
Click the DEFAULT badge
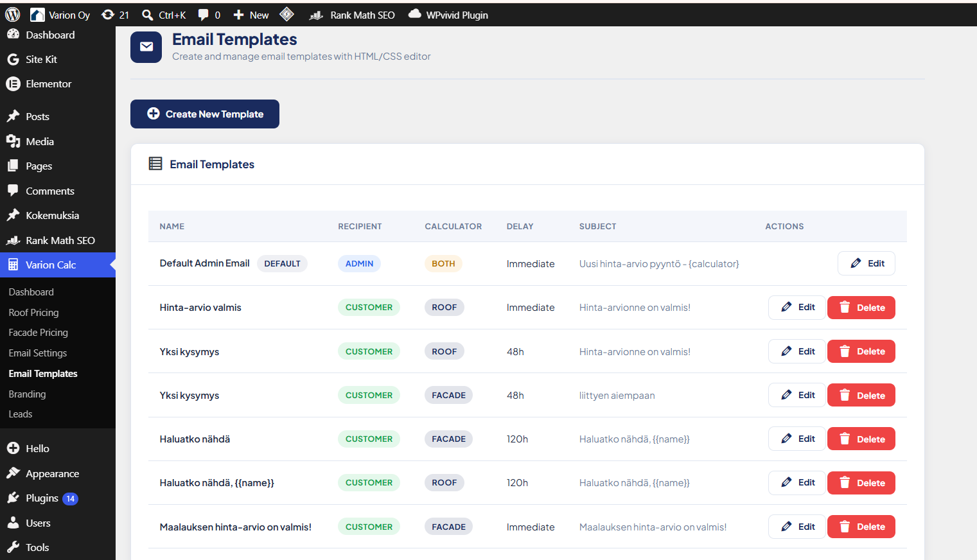(x=282, y=263)
